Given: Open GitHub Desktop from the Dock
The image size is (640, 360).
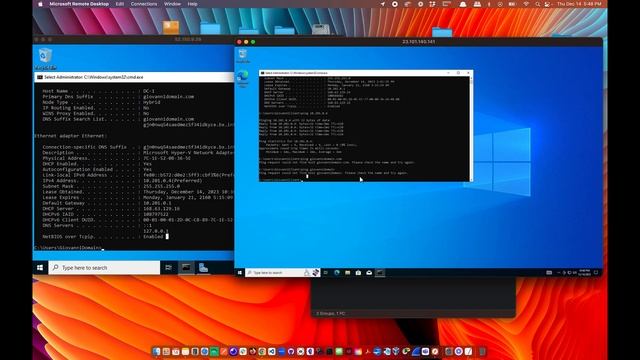Looking at the screenshot, I should tap(291, 351).
